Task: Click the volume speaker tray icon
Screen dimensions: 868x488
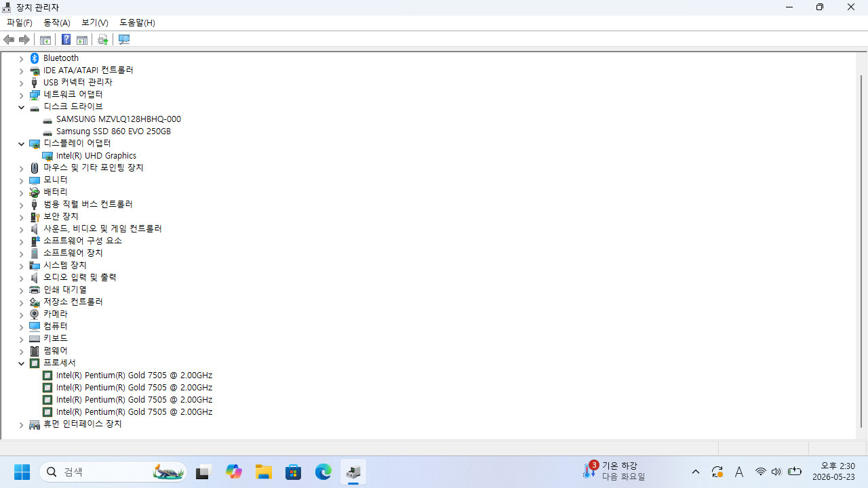Action: click(776, 472)
